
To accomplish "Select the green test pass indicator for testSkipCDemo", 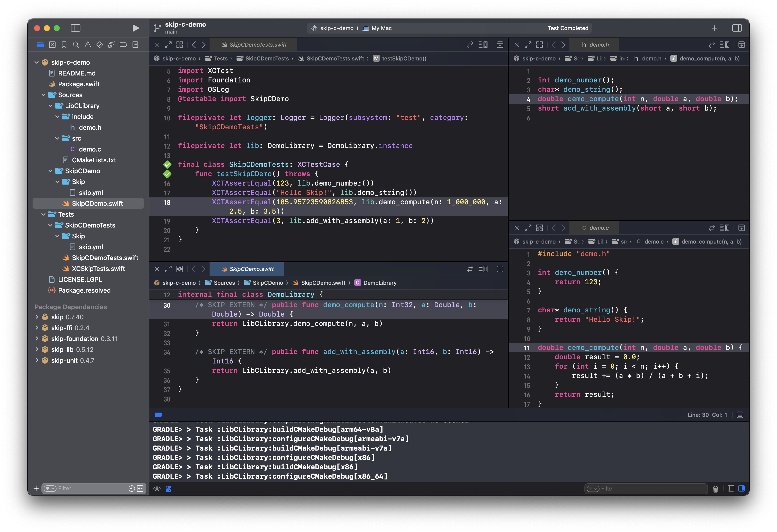I will tap(168, 174).
